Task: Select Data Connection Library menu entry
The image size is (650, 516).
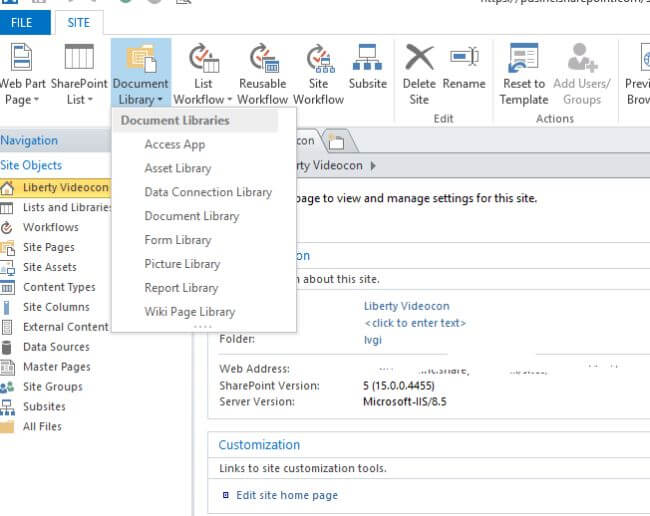Action: coord(208,192)
